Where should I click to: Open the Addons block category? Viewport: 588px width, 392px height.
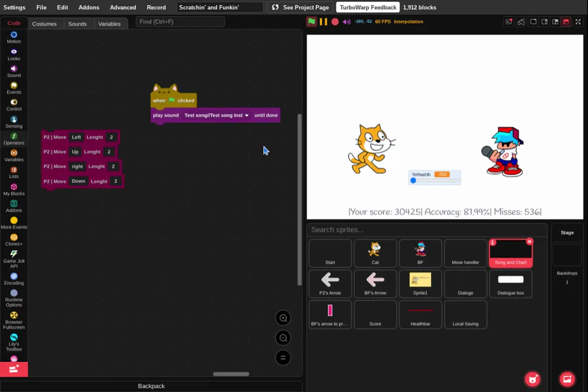point(14,206)
